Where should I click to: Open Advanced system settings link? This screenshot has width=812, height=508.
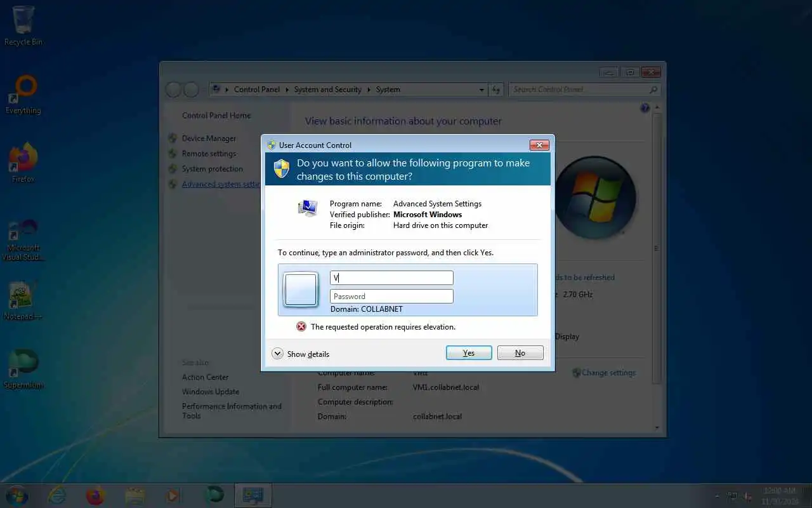pyautogui.click(x=221, y=184)
